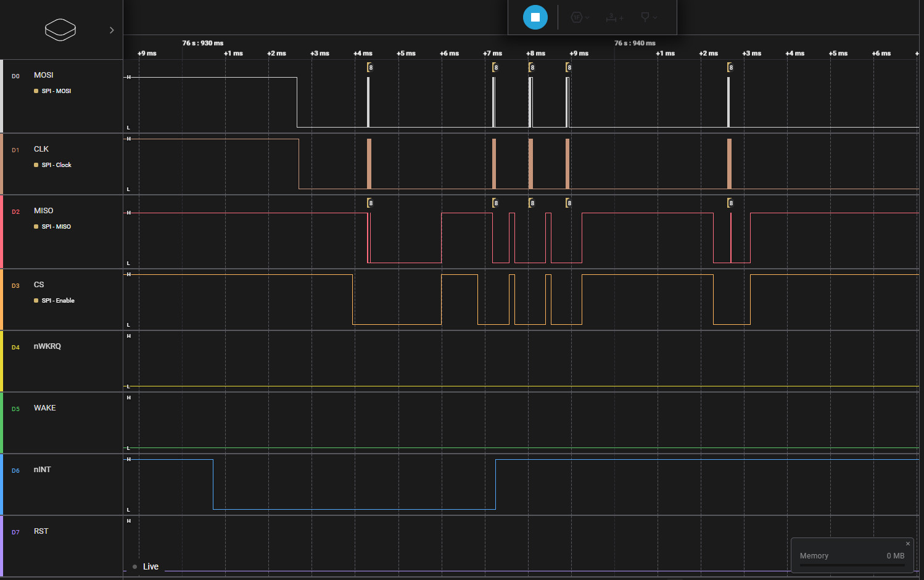924x580 pixels.
Task: Select the D6 nINT channel label
Action: coord(42,470)
